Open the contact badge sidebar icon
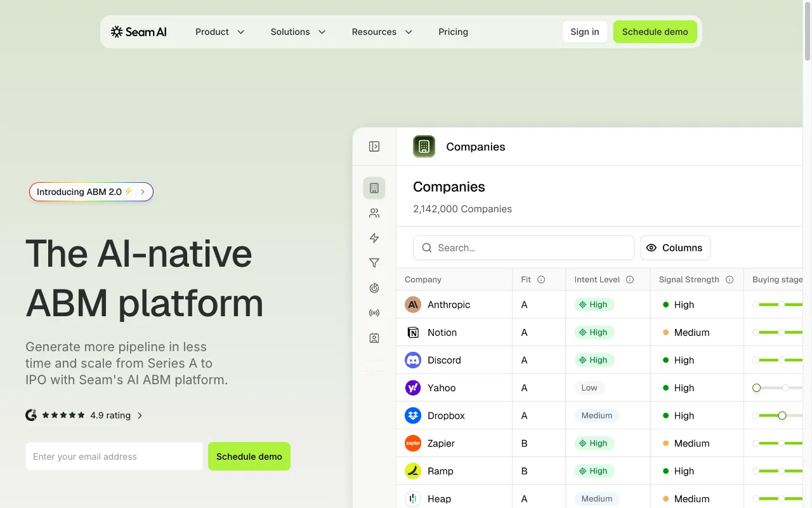The height and width of the screenshot is (508, 812). click(x=374, y=338)
